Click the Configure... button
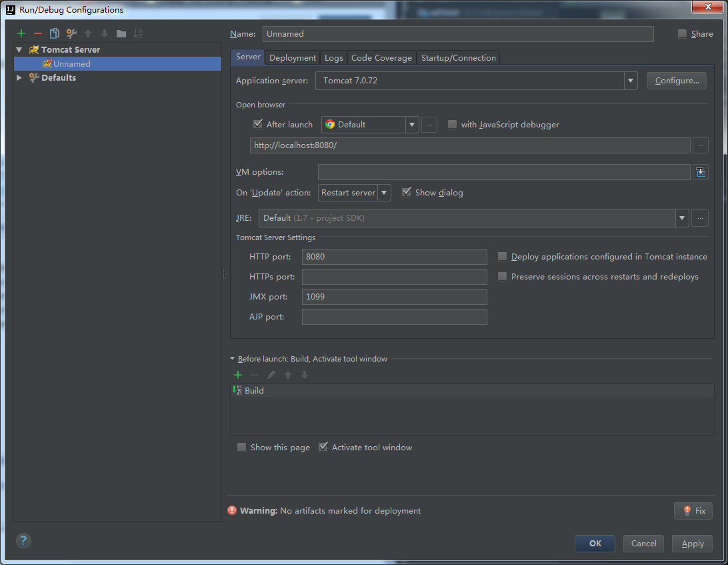This screenshot has height=565, width=728. click(x=677, y=81)
